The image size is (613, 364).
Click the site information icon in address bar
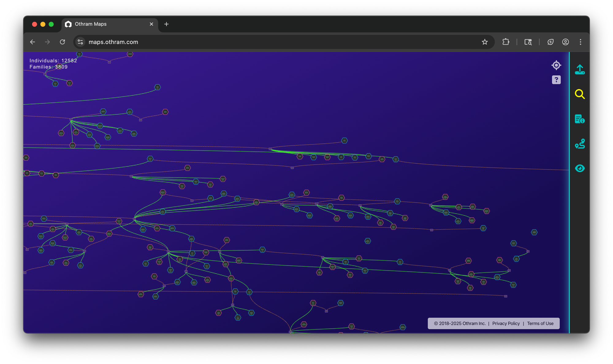80,42
